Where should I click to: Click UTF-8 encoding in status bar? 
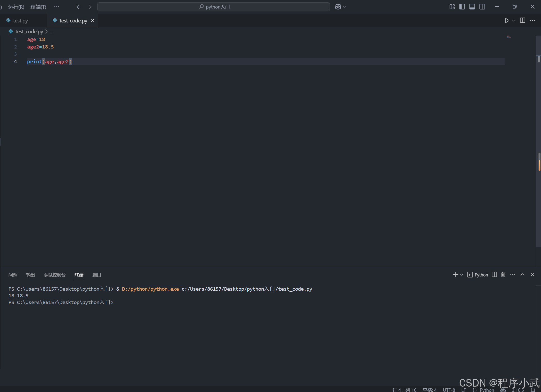tap(449, 390)
